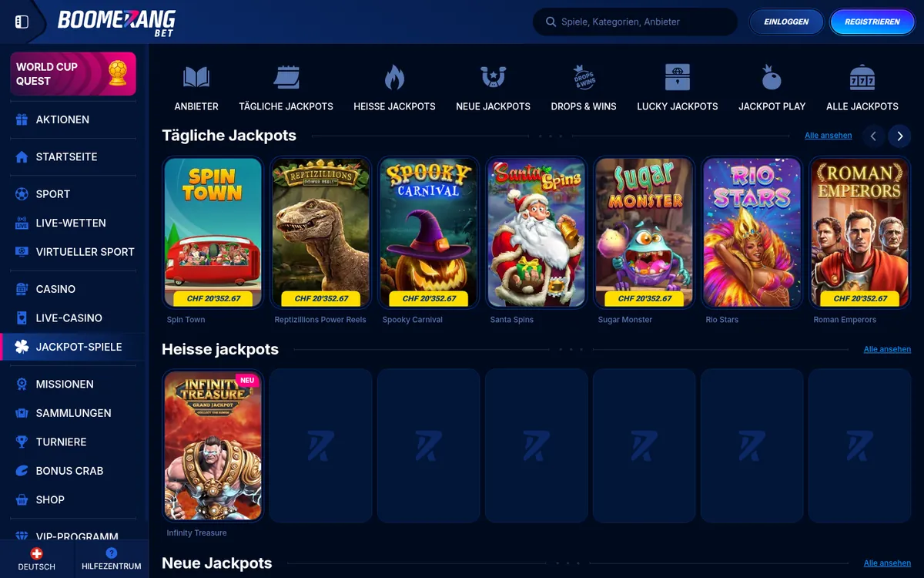Open the Reptizillions Power Reels game thumbnail
Image resolution: width=924 pixels, height=578 pixels.
(x=320, y=233)
